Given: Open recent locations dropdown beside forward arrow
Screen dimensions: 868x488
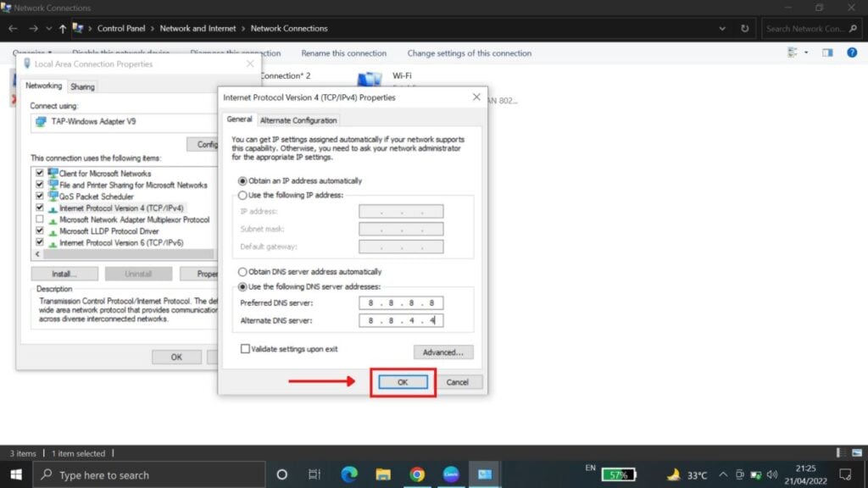Looking at the screenshot, I should coord(48,28).
